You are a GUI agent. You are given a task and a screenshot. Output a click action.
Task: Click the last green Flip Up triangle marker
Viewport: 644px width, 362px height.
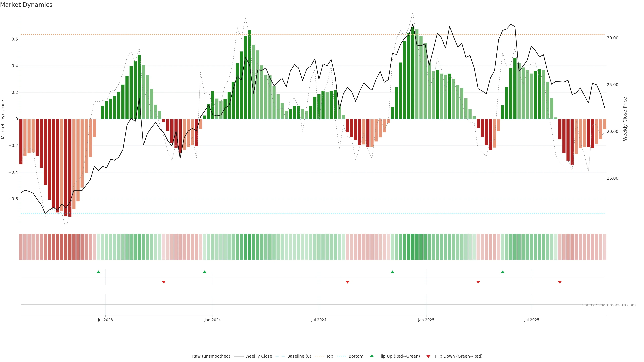pyautogui.click(x=502, y=272)
